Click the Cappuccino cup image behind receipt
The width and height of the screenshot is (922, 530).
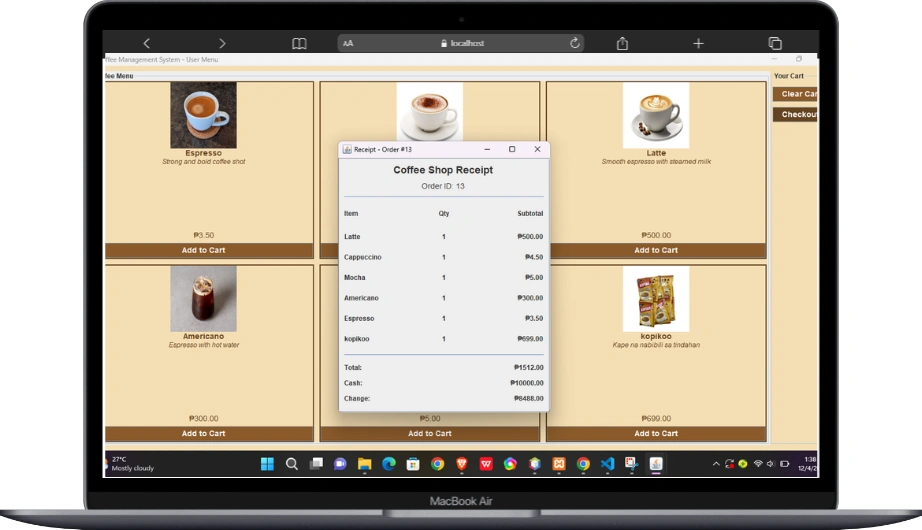click(x=430, y=112)
